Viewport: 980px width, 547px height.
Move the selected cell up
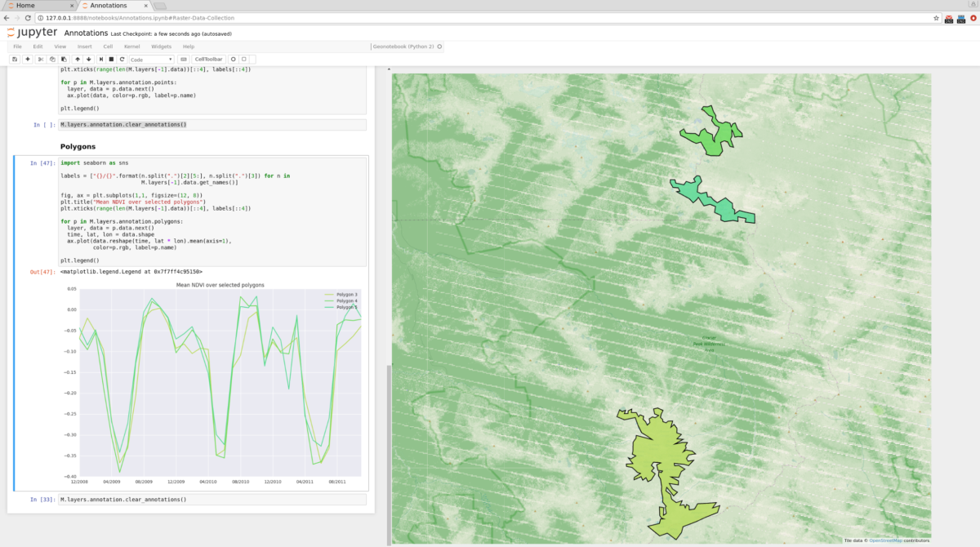(77, 59)
